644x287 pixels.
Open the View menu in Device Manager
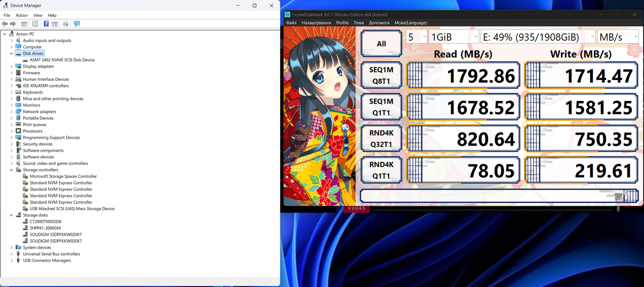coord(38,15)
